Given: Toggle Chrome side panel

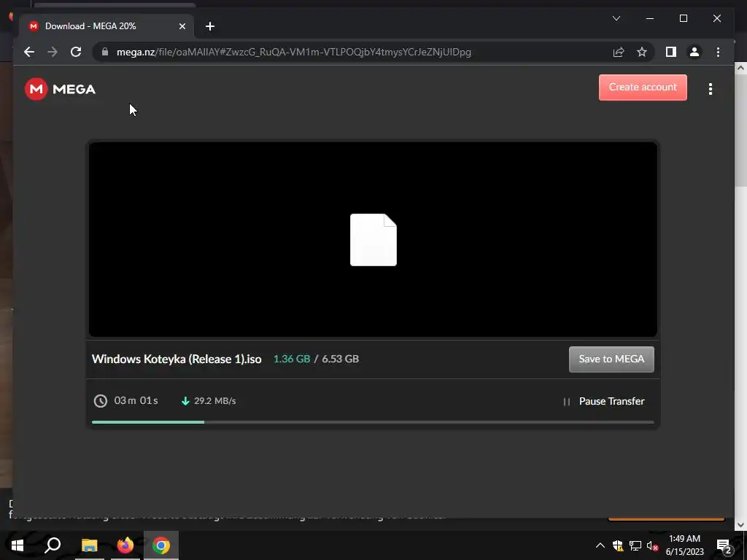Looking at the screenshot, I should (x=671, y=52).
